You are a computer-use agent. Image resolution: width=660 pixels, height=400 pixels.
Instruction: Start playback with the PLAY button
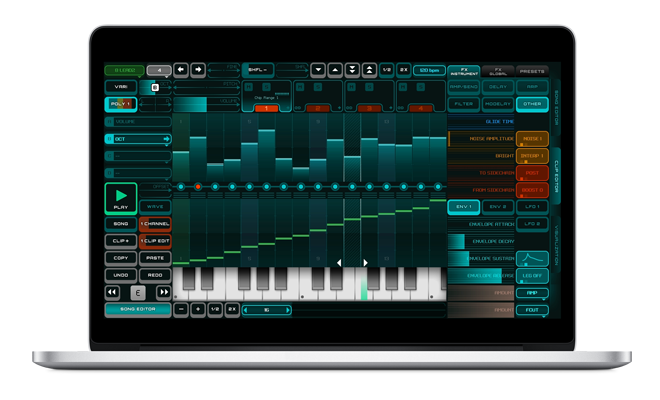(121, 199)
